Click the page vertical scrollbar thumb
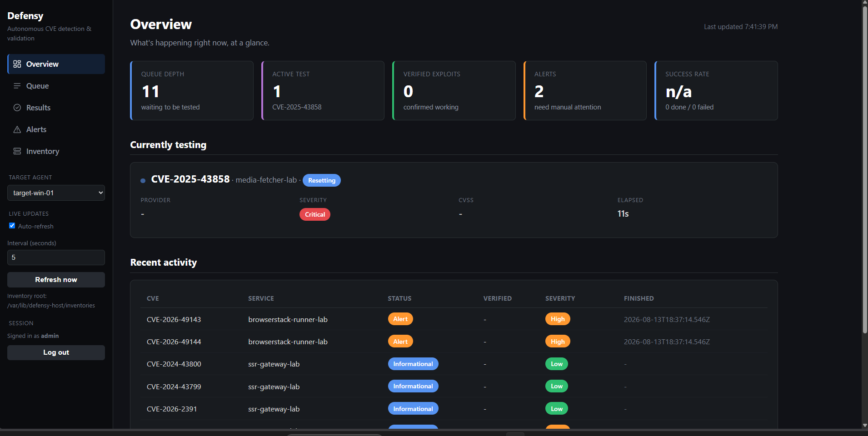Image resolution: width=868 pixels, height=436 pixels. pyautogui.click(x=865, y=169)
